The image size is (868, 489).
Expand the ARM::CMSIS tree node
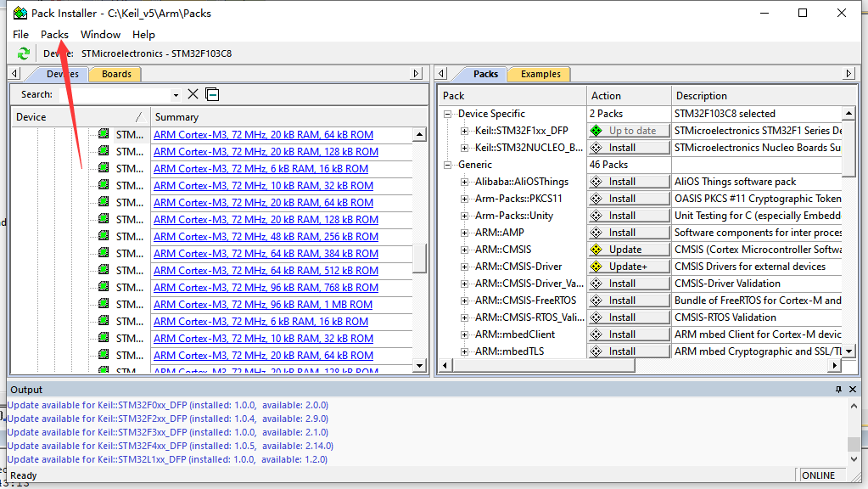(x=464, y=249)
